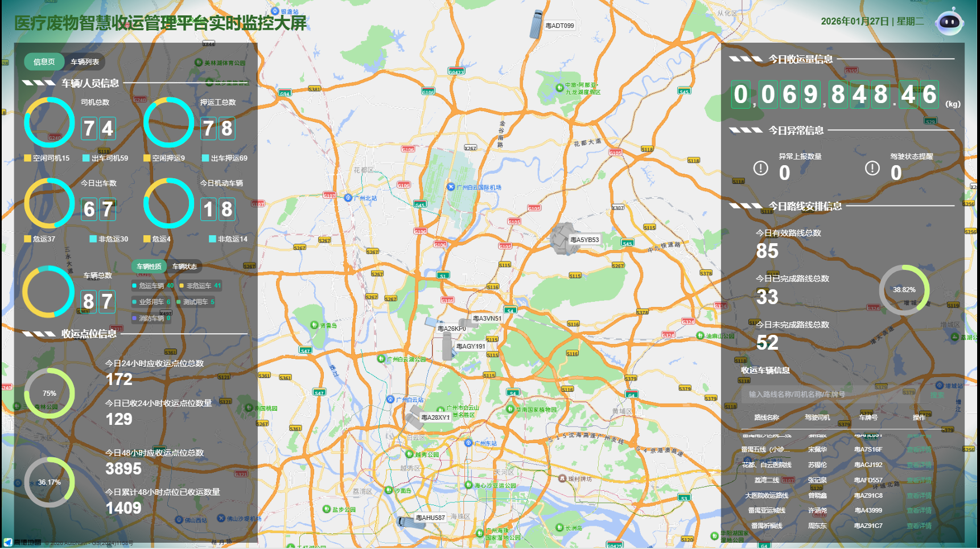Click the 车辆总数 donut chart
The width and height of the screenshot is (980, 549).
48,292
